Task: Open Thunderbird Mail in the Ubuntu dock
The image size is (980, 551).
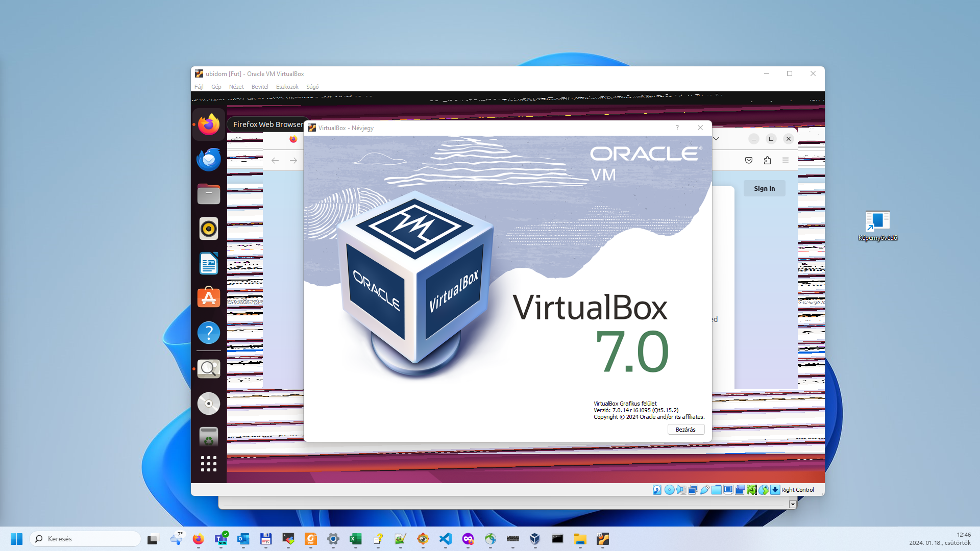Action: (209, 159)
